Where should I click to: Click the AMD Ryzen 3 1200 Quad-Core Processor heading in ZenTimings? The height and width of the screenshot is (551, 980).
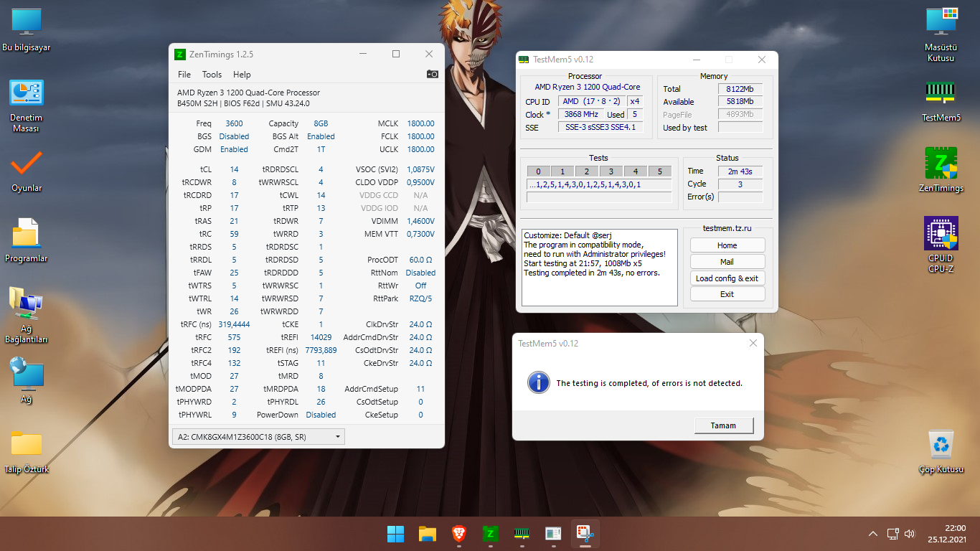[x=248, y=93]
